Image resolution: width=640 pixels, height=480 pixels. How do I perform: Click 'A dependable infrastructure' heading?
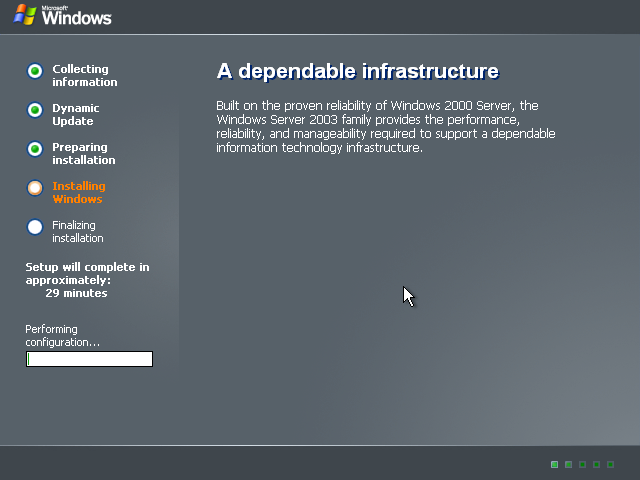(x=358, y=71)
